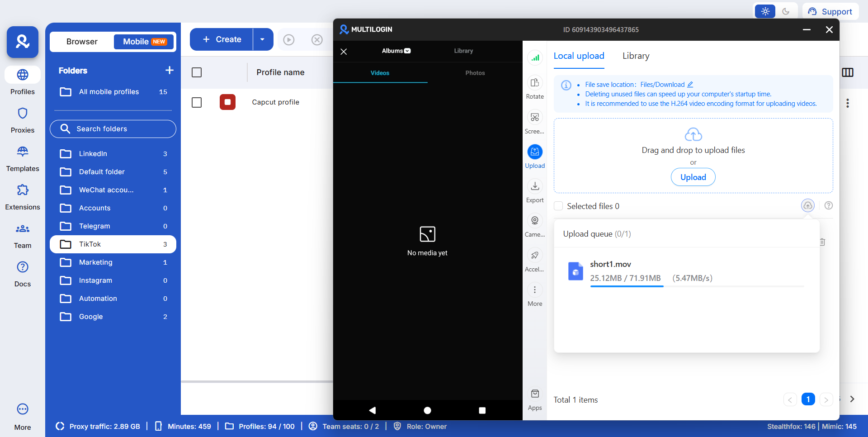Screen dimensions: 868x437
Task: Tick the Capcut profile row checkbox
Action: point(197,103)
